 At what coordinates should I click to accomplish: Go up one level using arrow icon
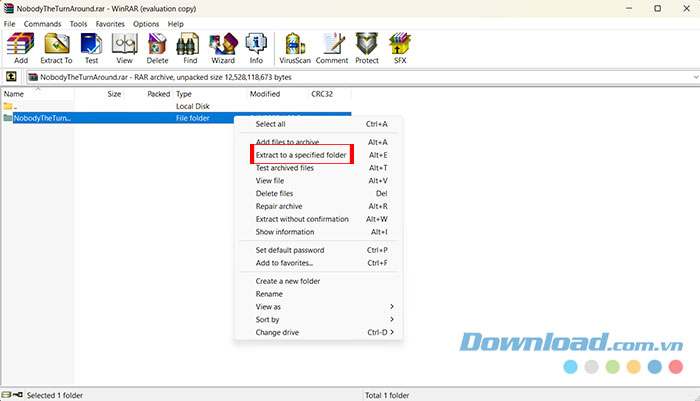click(x=12, y=76)
